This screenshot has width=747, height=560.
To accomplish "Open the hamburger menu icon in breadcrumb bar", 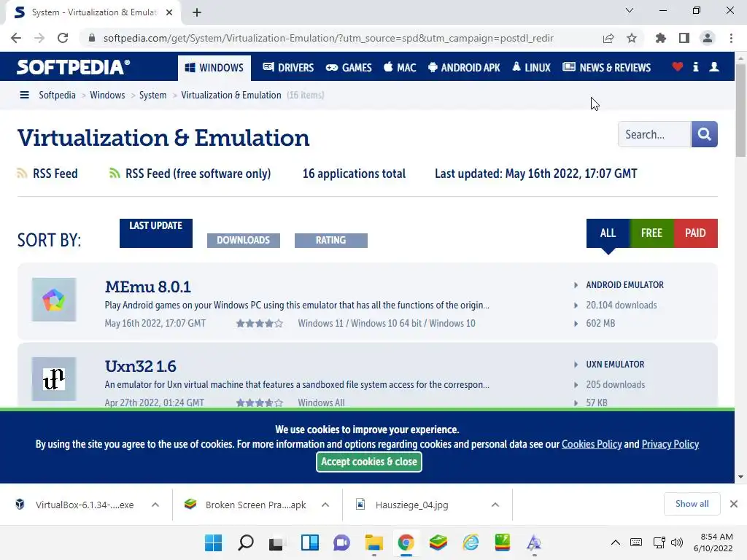I will tap(24, 95).
